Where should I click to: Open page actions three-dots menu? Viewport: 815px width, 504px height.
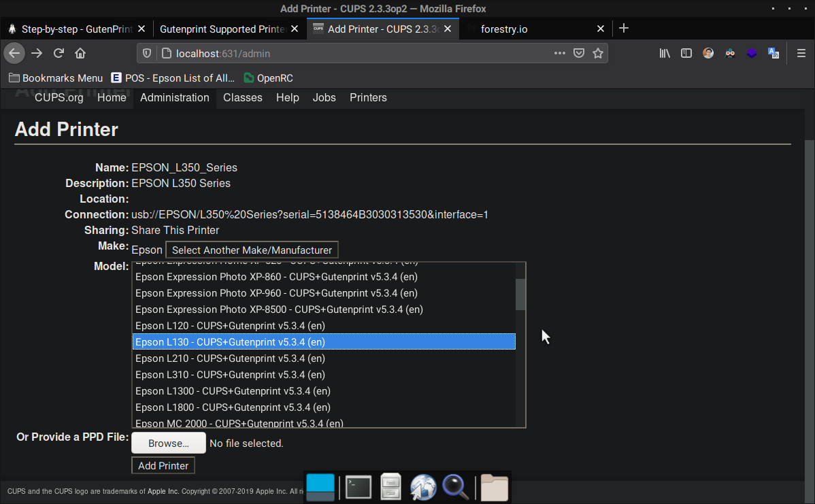559,53
